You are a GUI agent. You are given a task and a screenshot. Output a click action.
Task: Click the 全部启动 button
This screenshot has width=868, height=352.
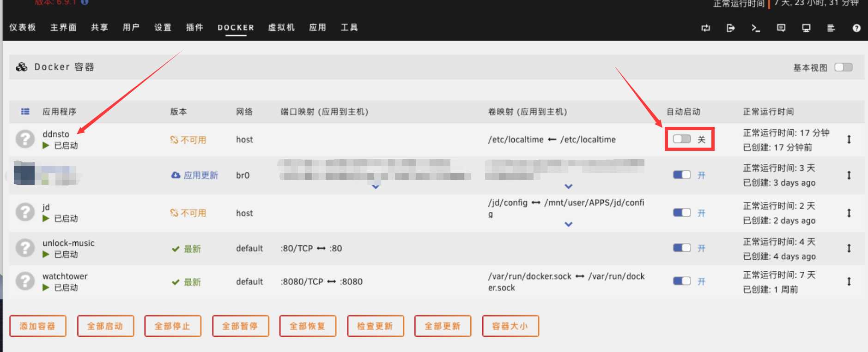point(105,326)
